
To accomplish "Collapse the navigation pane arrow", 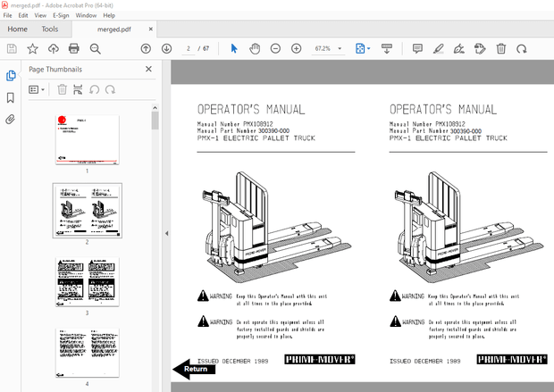I will 166,233.
